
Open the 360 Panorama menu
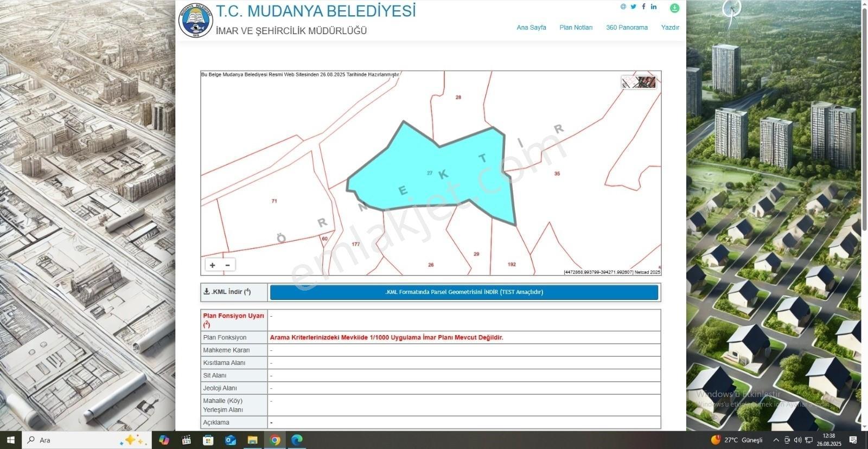coord(627,27)
